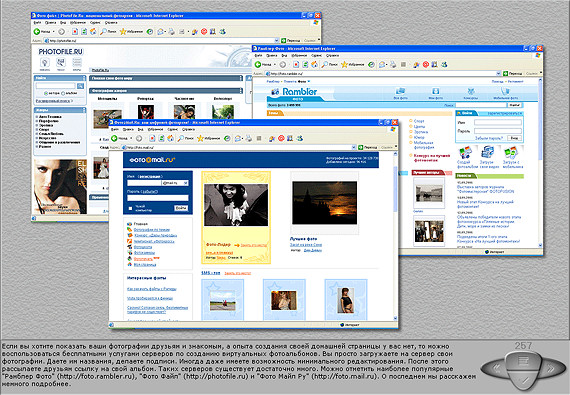The width and height of the screenshot is (570, 395).
Task: Tick the checkbox in mail.ru login form
Action: tap(131, 208)
